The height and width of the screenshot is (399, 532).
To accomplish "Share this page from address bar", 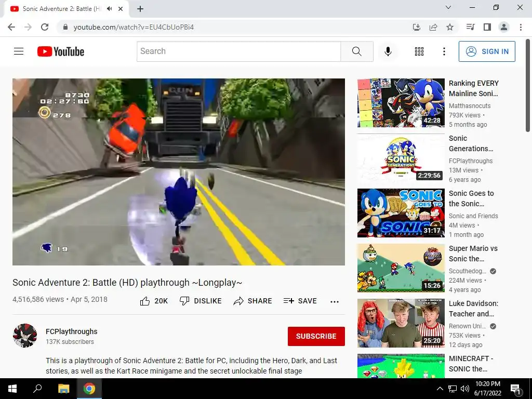I will coord(433,27).
